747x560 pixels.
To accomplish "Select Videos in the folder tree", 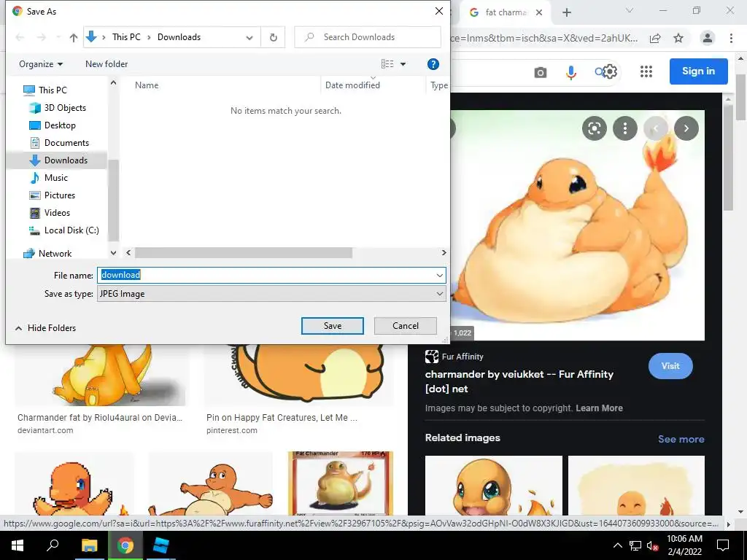I will [x=50, y=213].
